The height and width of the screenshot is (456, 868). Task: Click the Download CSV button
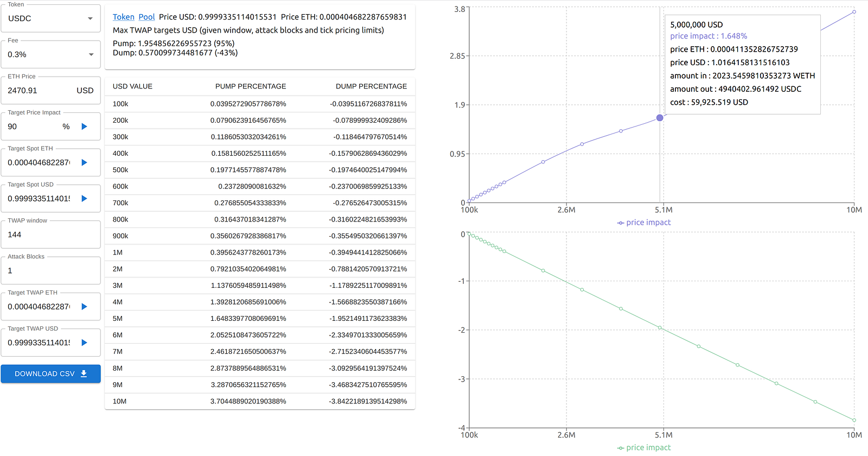click(51, 373)
